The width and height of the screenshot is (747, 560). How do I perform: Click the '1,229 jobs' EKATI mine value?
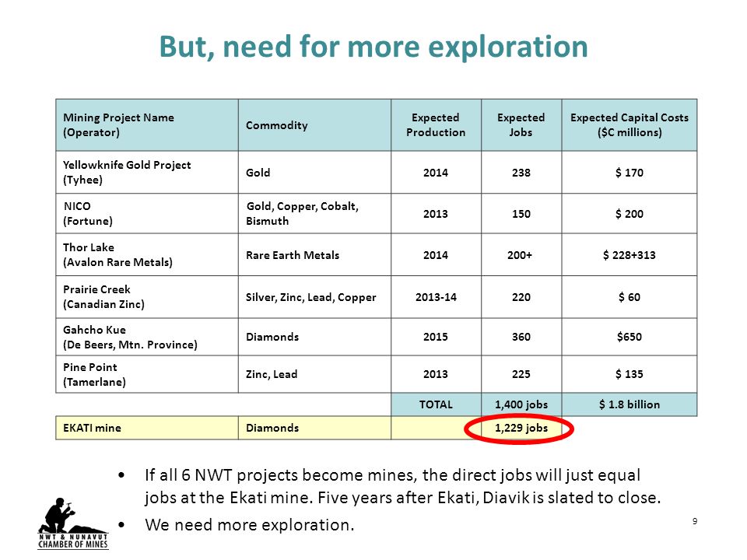521,428
